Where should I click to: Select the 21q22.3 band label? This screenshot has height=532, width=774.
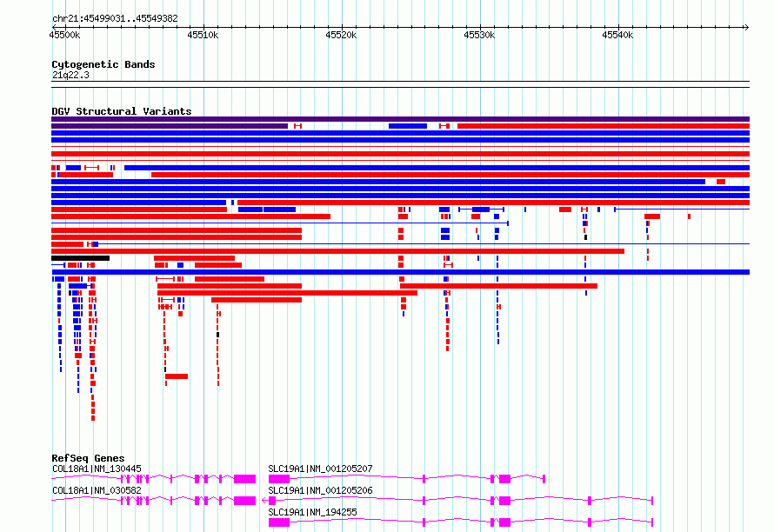[70, 75]
